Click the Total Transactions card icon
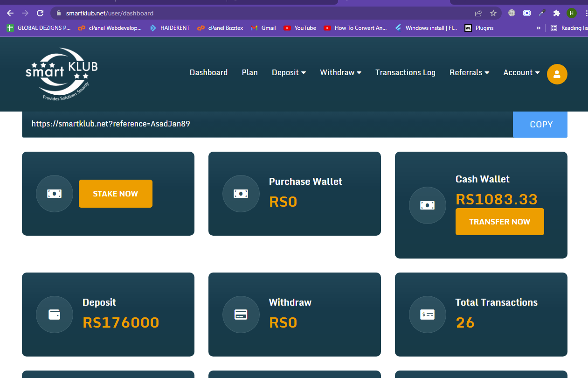Image resolution: width=588 pixels, height=378 pixels. pyautogui.click(x=428, y=315)
